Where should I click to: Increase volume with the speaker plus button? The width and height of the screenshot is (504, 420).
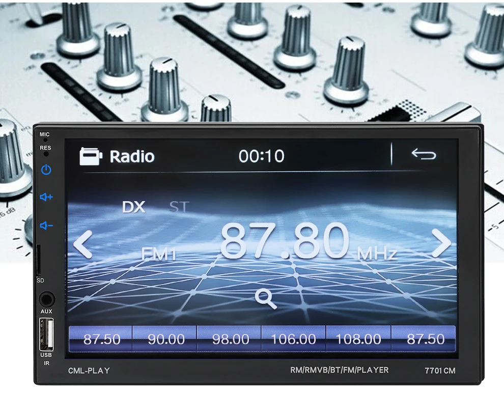click(x=46, y=197)
